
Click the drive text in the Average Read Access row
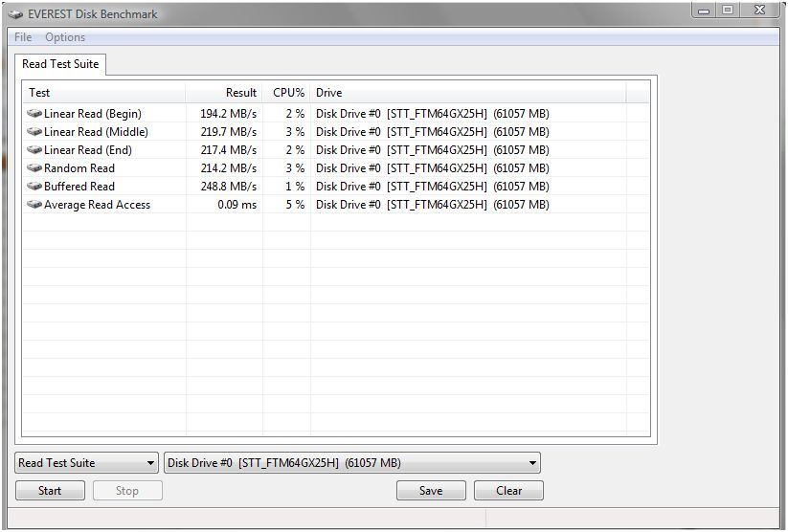pyautogui.click(x=432, y=205)
